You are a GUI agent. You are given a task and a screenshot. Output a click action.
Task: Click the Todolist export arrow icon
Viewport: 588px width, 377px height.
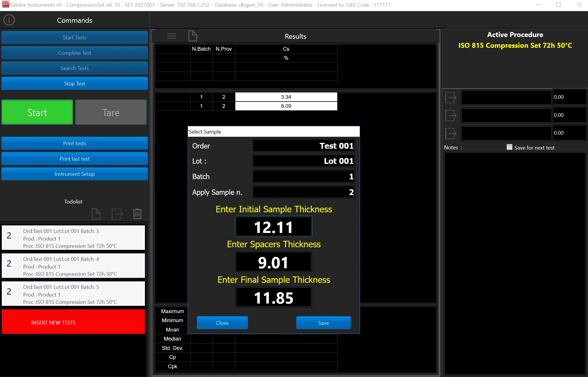click(117, 214)
